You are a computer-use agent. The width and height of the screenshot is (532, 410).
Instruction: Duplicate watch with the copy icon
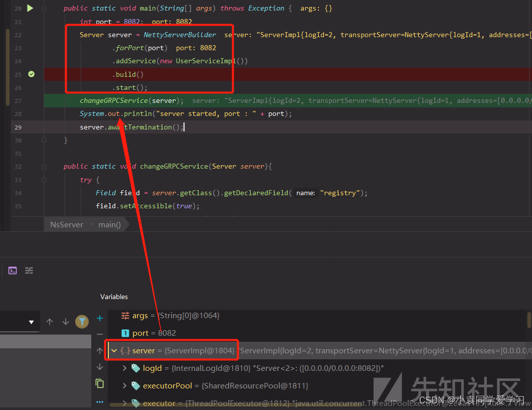100,383
